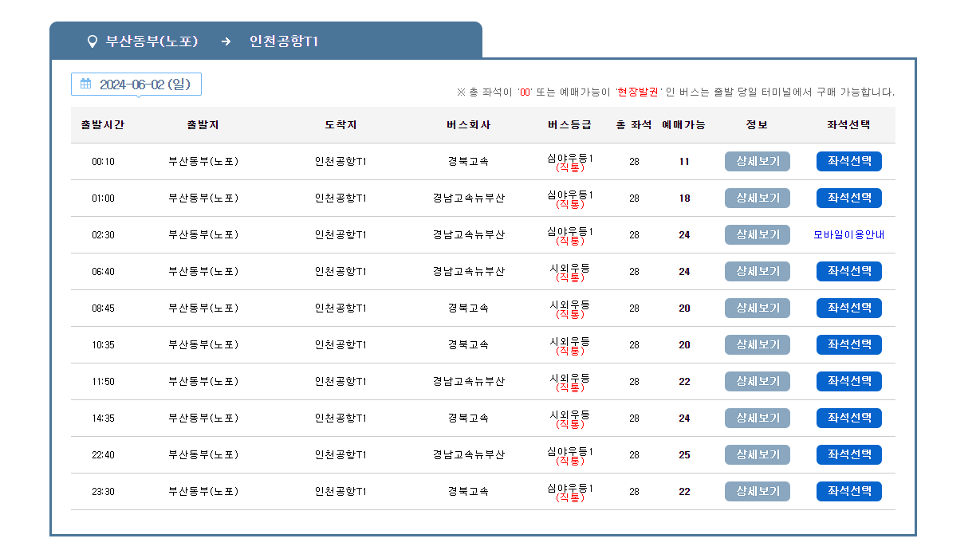
Task: Click the 버스등급 column header
Action: tap(570, 125)
